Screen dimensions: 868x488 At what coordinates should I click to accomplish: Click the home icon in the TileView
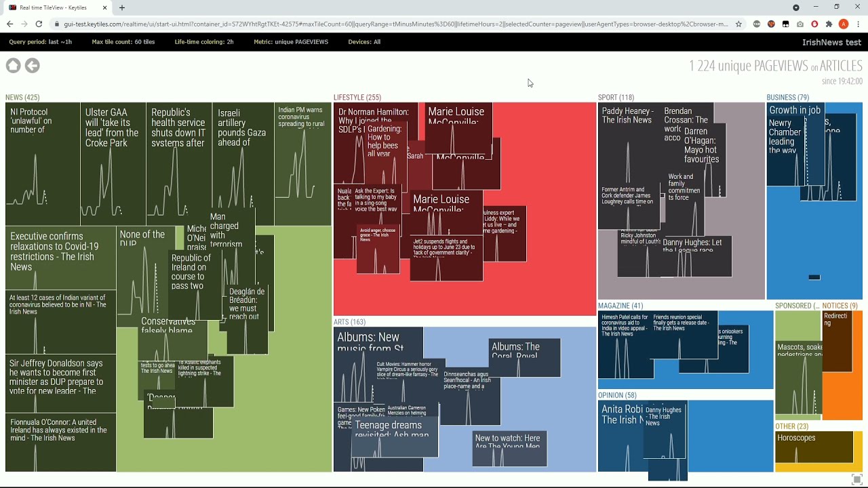(x=14, y=66)
